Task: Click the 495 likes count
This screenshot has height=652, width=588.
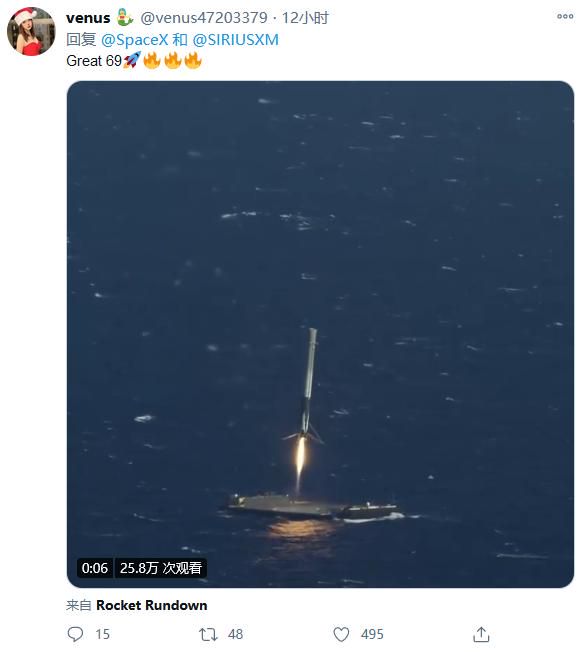Action: coord(372,635)
